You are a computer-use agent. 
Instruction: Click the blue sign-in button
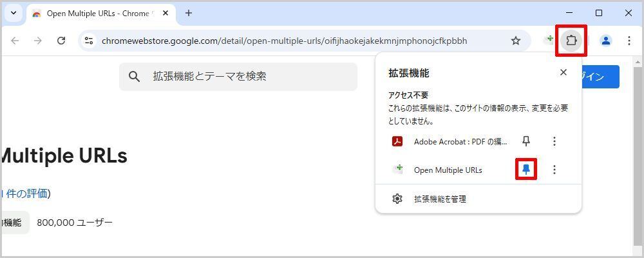pos(600,77)
